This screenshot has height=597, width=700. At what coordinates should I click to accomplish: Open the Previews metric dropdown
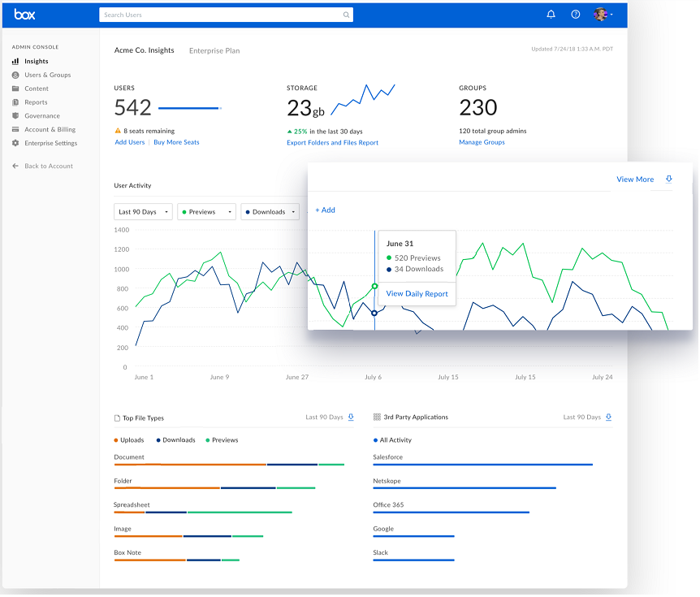coord(207,212)
